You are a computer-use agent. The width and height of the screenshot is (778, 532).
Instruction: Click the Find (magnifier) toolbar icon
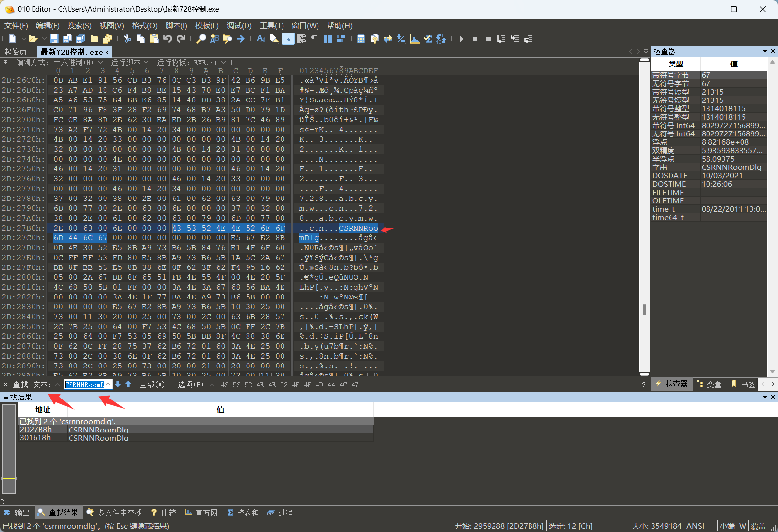pos(201,39)
